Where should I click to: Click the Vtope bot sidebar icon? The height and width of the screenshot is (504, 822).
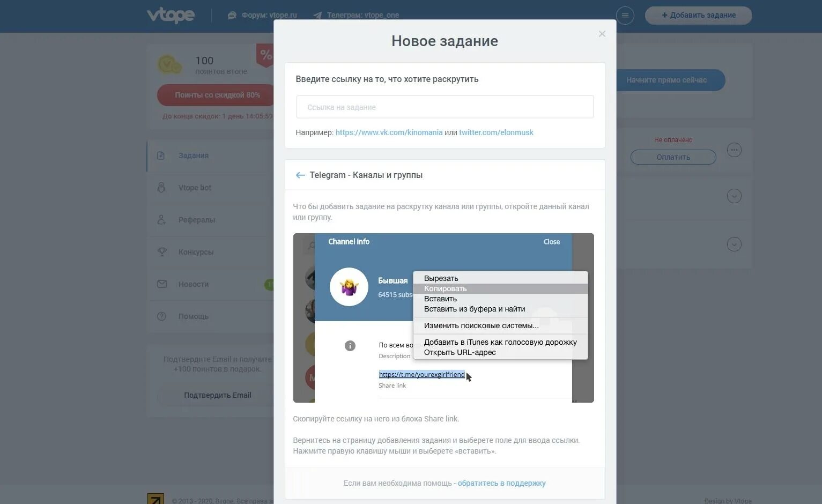click(161, 188)
